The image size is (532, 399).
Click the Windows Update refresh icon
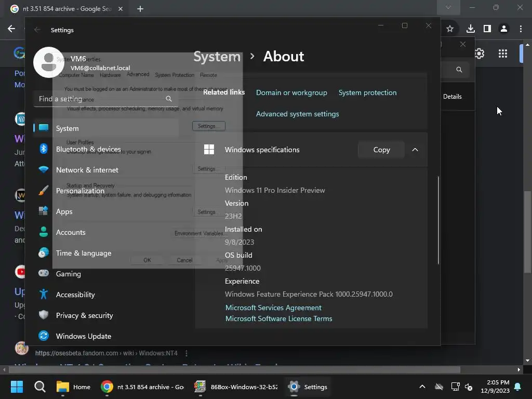(44, 336)
